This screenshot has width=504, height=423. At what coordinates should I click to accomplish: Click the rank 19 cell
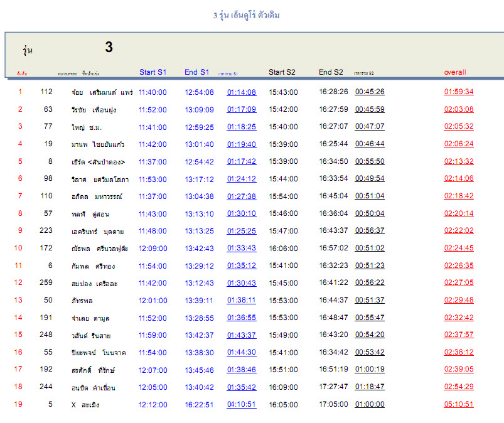point(18,404)
